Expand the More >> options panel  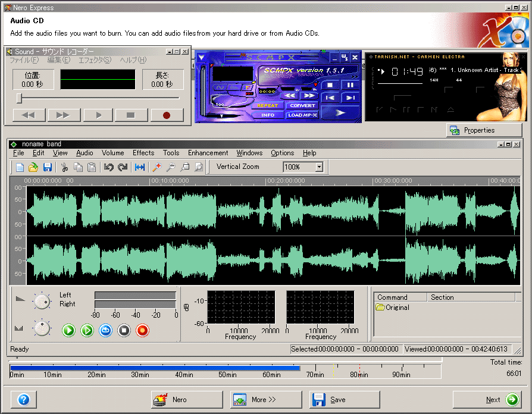click(x=266, y=400)
